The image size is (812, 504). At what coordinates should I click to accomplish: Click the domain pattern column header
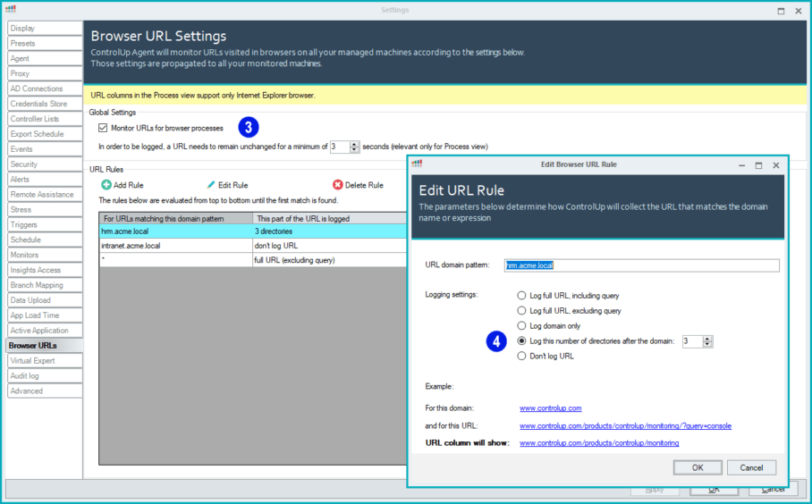(x=176, y=218)
